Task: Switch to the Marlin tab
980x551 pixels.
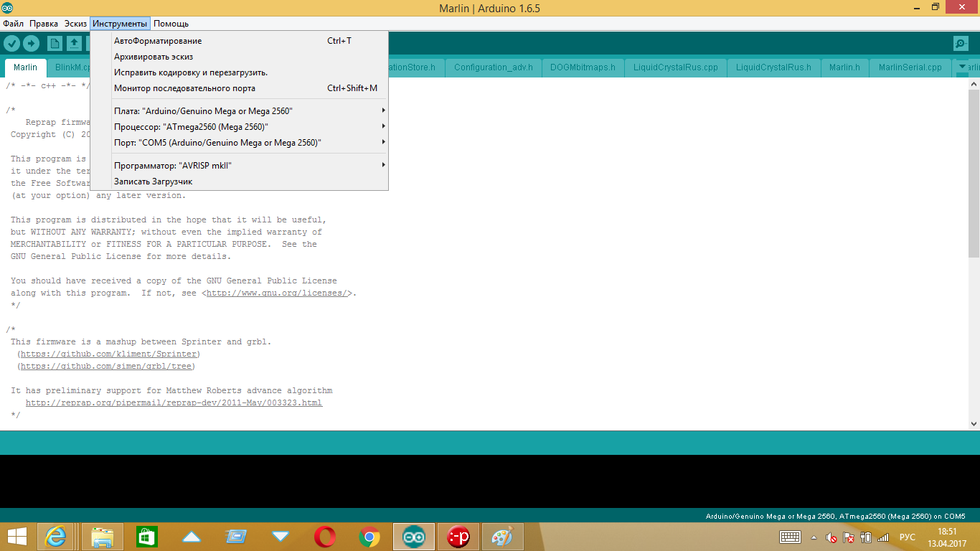Action: tap(26, 67)
